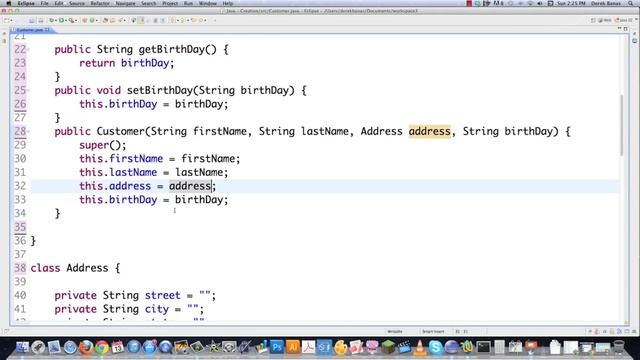This screenshot has width=640, height=360.
Task: Open the Help menu
Action: pos(228,3)
